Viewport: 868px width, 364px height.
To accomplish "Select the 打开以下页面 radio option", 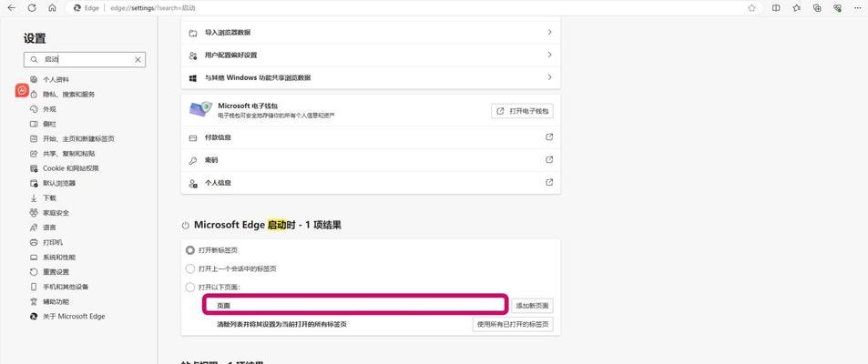I will 189,288.
